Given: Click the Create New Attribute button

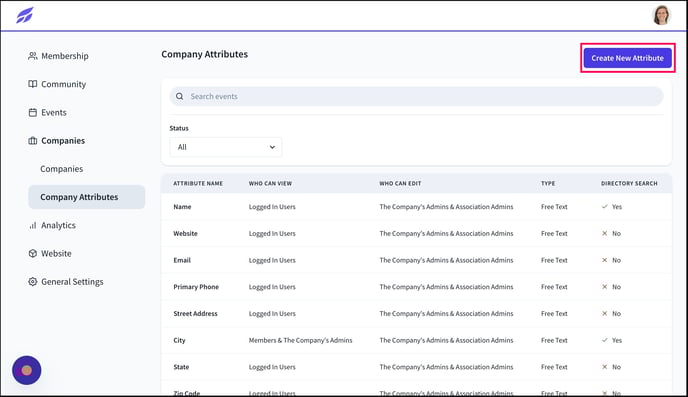Looking at the screenshot, I should [x=627, y=58].
